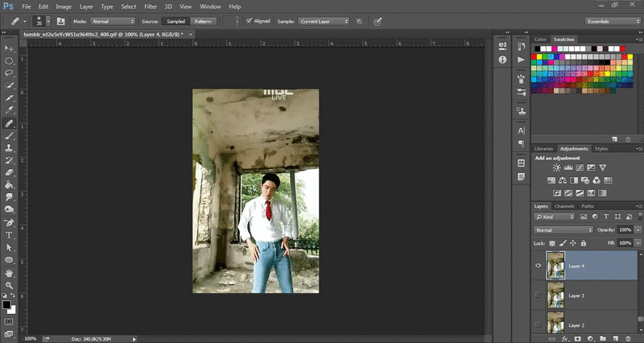Image resolution: width=644 pixels, height=343 pixels.
Task: Show Layer 3 via its visibility box
Action: (x=539, y=295)
